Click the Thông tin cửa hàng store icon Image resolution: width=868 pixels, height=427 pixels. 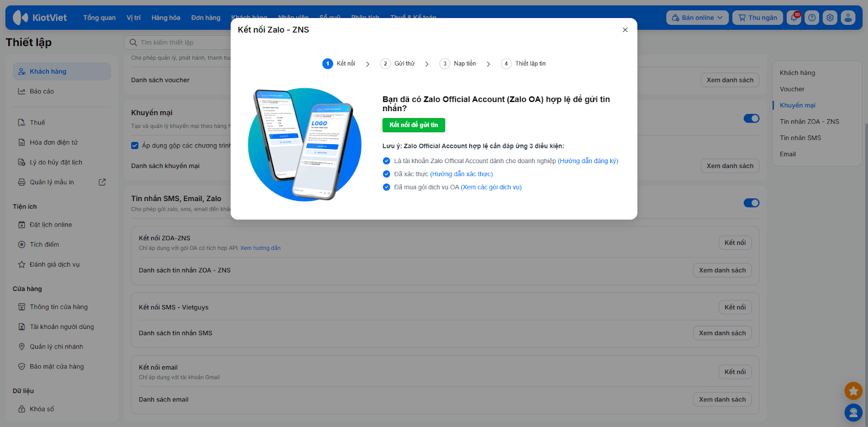(x=22, y=307)
